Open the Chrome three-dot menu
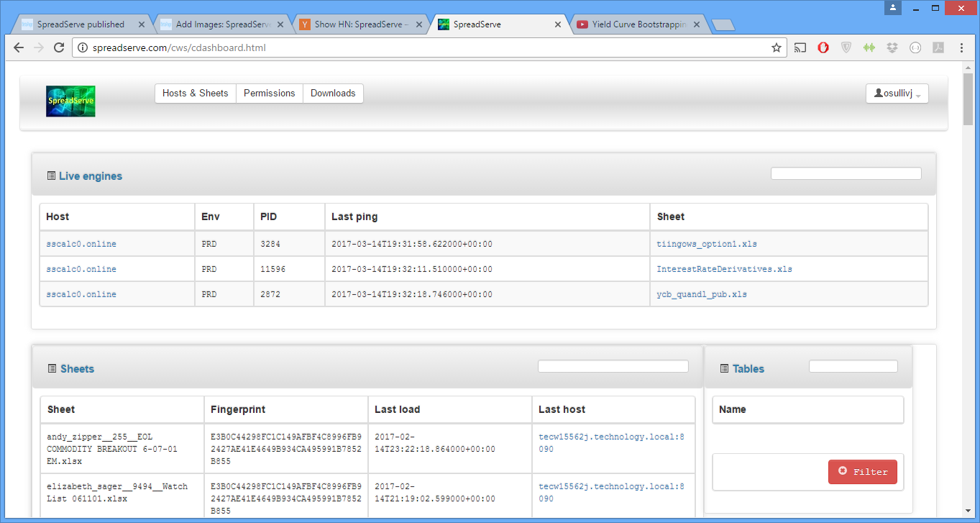980x523 pixels. coord(962,47)
